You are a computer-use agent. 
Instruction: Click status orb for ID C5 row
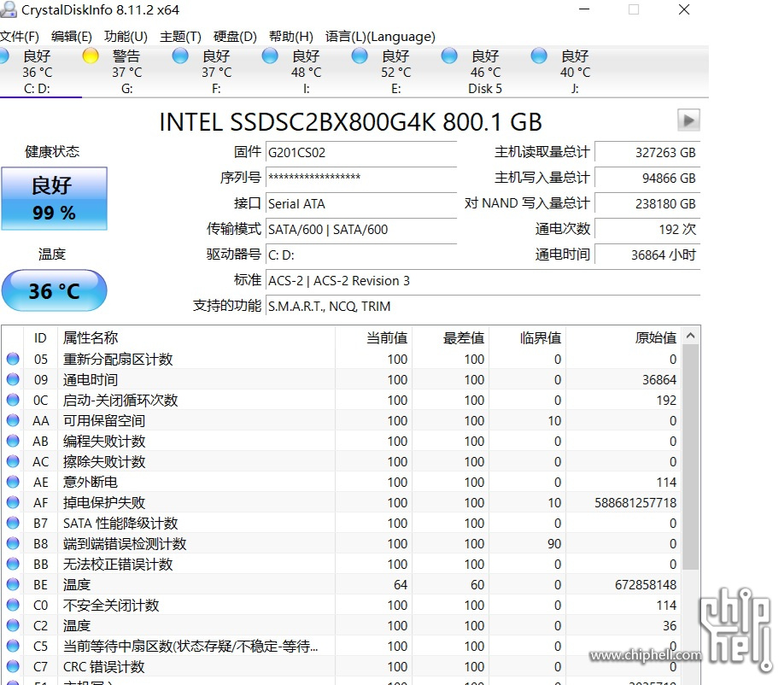[13, 646]
